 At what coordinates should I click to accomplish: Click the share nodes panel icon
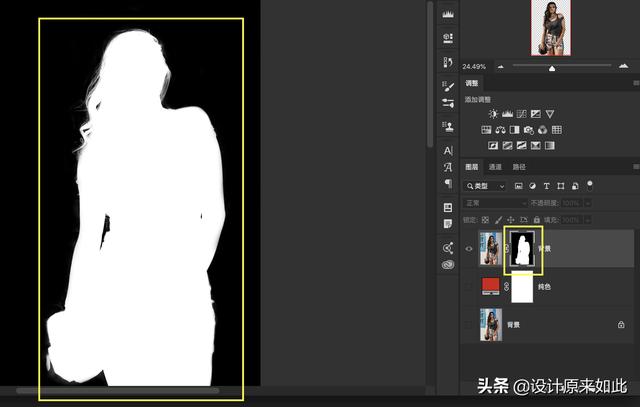coord(448,248)
